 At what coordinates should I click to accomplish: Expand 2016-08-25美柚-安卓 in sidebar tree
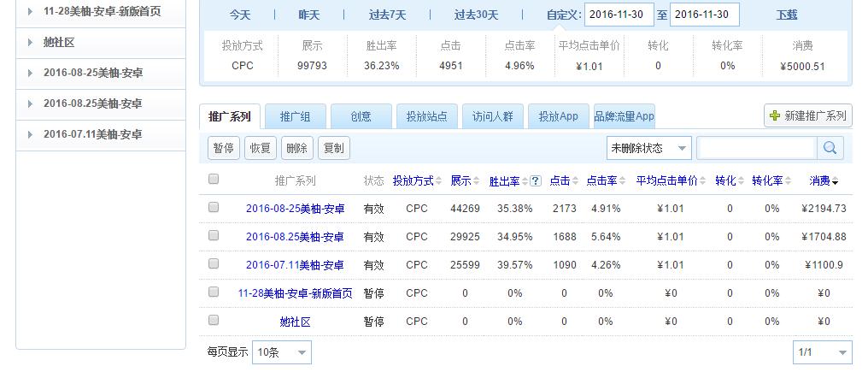point(31,74)
